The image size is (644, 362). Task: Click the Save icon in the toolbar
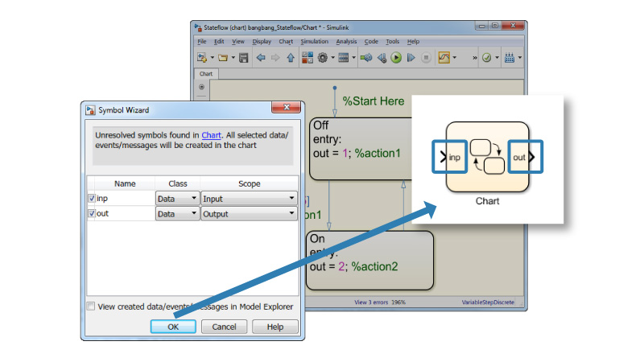click(x=242, y=58)
